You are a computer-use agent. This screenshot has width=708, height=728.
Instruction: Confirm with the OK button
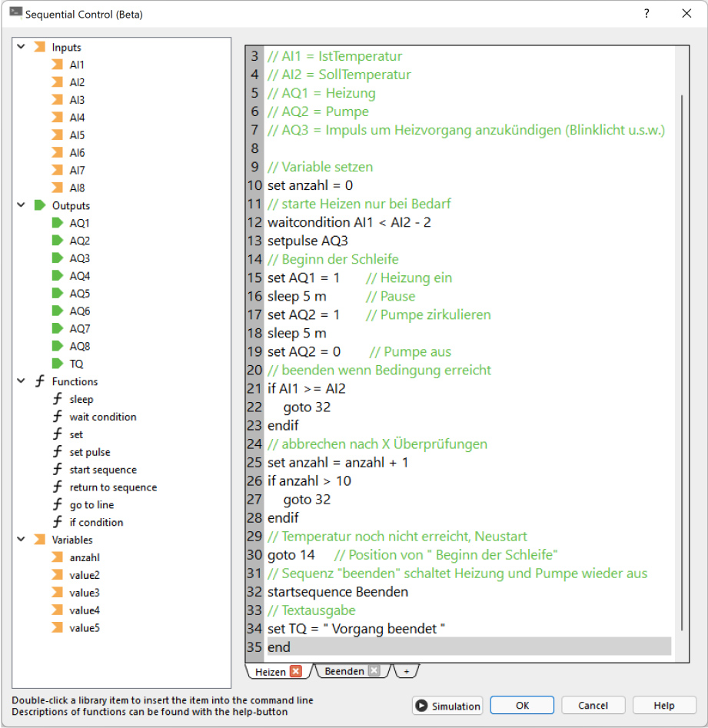click(522, 706)
